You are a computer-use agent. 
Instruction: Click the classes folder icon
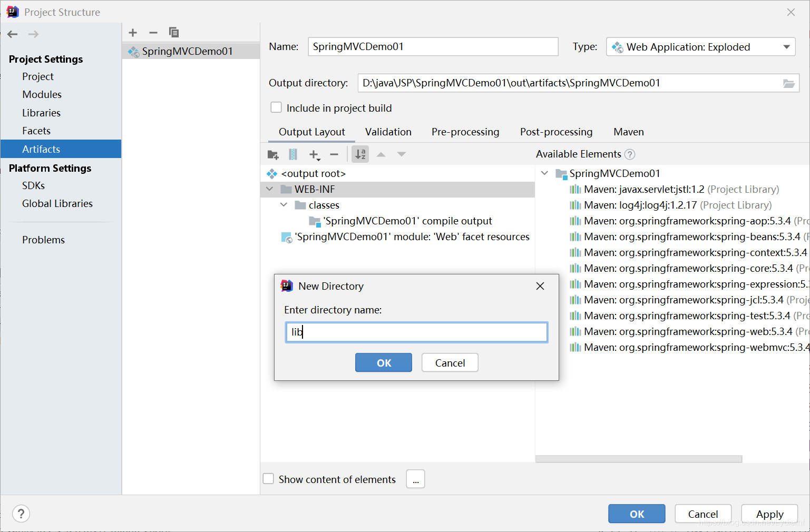[x=300, y=205]
